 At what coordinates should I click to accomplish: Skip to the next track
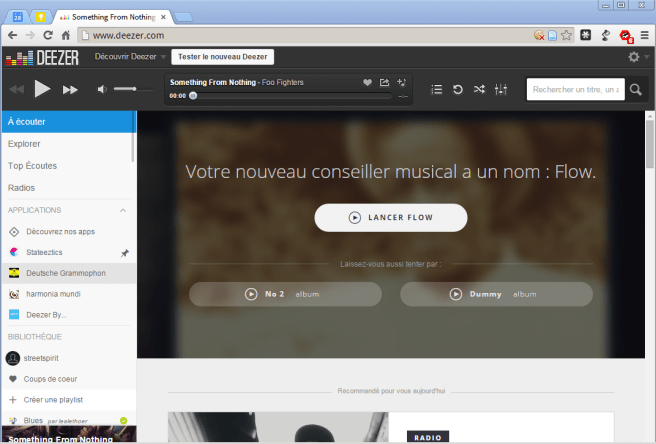pos(70,90)
